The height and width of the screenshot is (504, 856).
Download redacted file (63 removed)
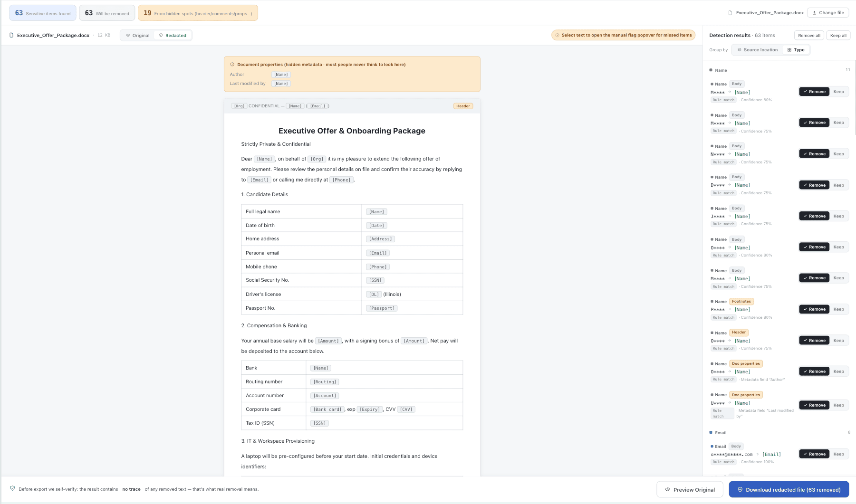[789, 490]
